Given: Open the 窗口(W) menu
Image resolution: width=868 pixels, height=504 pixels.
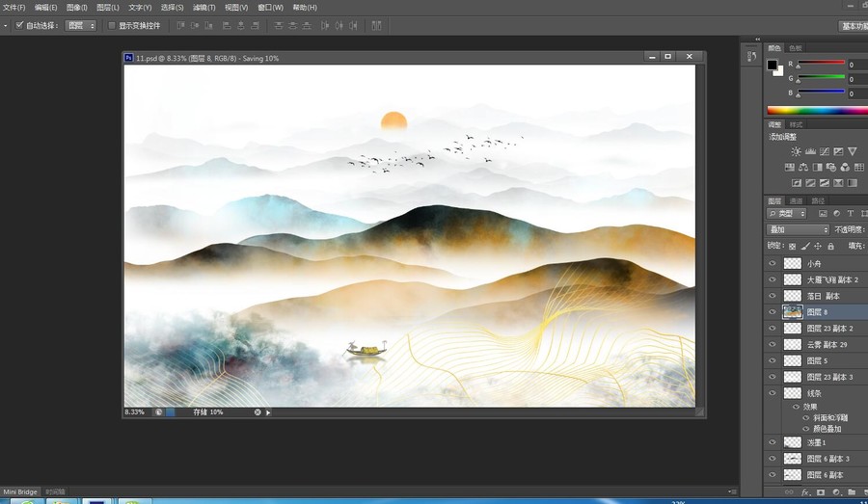Looking at the screenshot, I should (x=270, y=8).
